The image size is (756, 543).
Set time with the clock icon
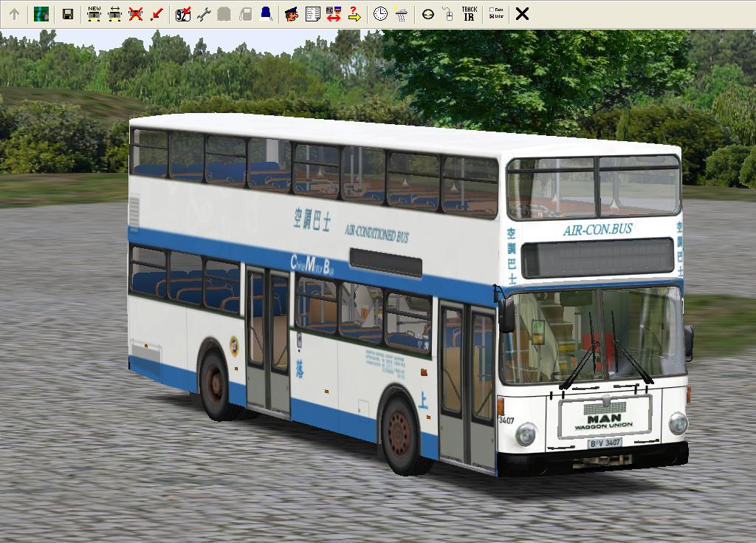click(380, 14)
